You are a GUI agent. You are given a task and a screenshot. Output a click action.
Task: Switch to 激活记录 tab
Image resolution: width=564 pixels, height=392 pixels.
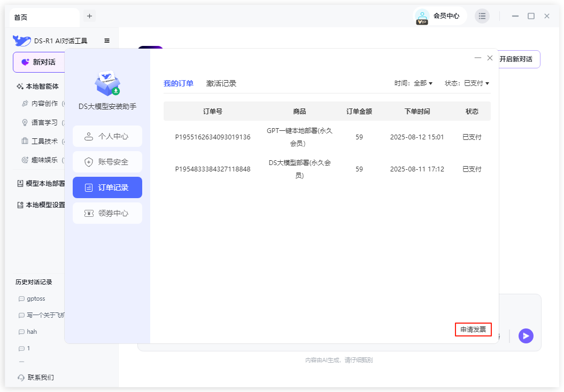click(x=221, y=83)
